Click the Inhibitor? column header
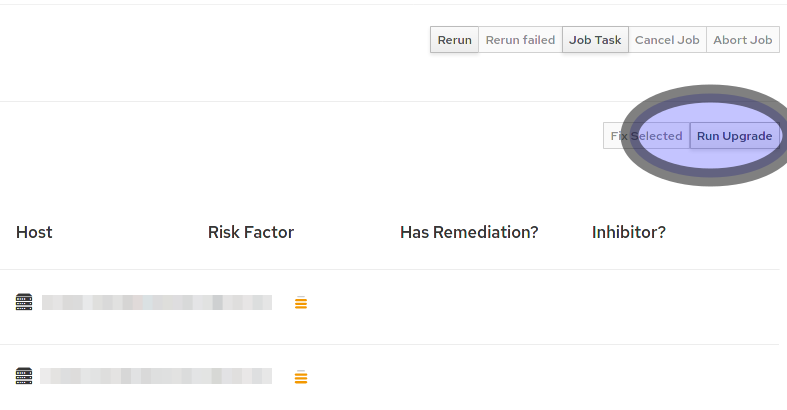The width and height of the screenshot is (787, 410). (x=629, y=232)
